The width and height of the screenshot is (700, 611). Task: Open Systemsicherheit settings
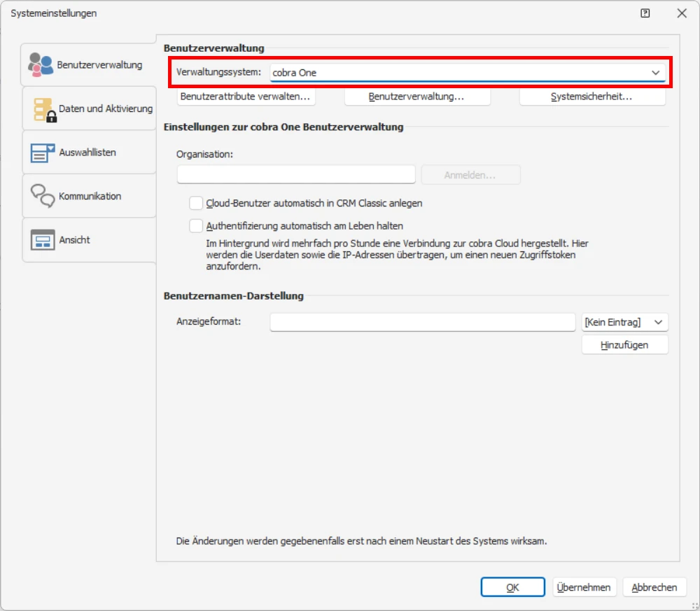point(591,97)
